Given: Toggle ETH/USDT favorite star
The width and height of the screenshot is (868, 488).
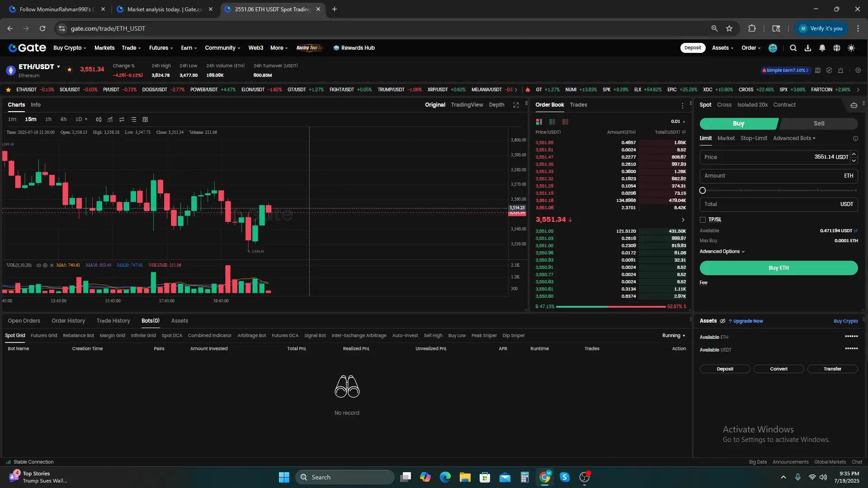Looking at the screenshot, I should tap(69, 70).
